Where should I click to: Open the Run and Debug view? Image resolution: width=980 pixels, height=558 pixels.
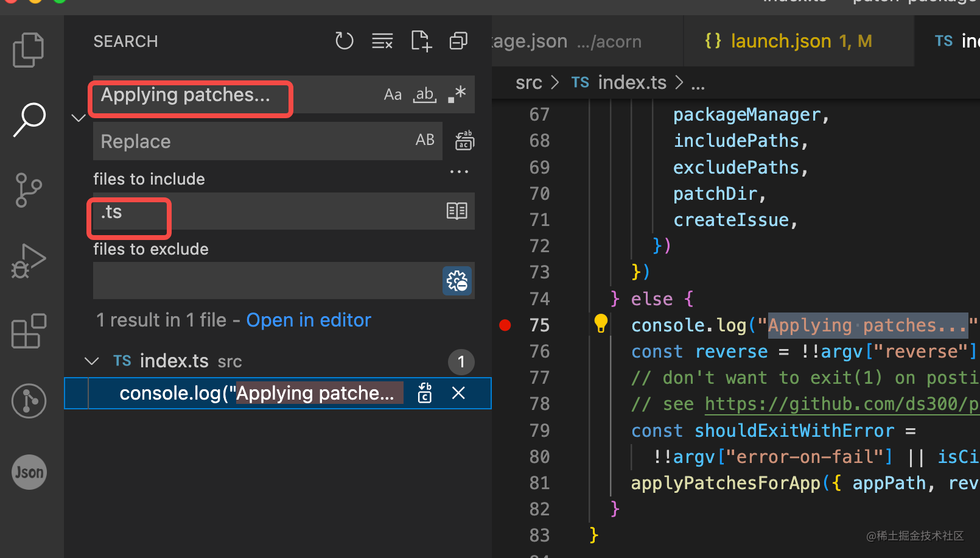[x=29, y=261]
